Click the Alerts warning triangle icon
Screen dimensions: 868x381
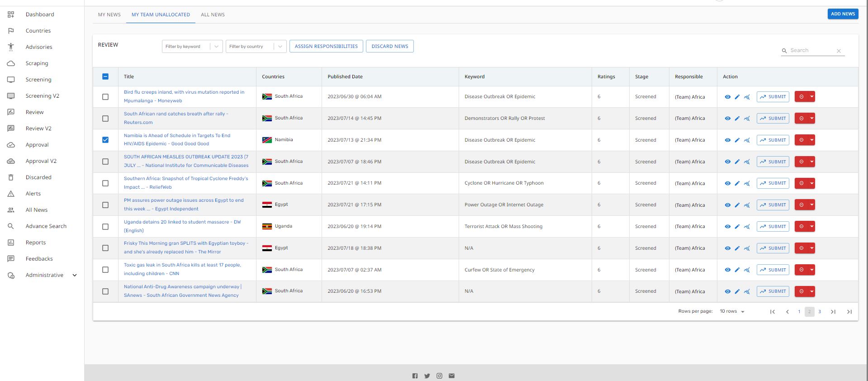tap(11, 194)
